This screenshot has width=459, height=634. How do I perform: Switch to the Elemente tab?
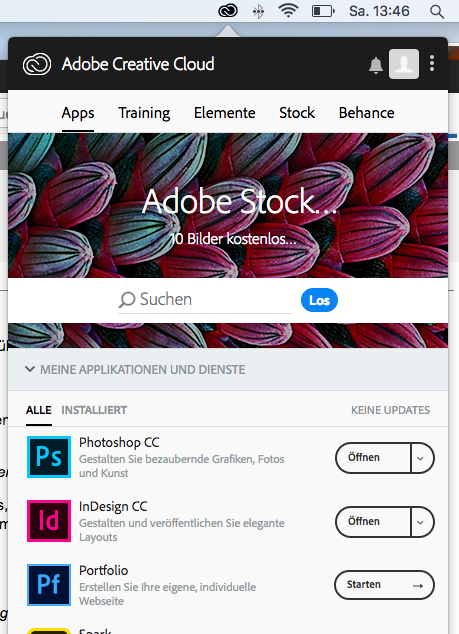(224, 113)
